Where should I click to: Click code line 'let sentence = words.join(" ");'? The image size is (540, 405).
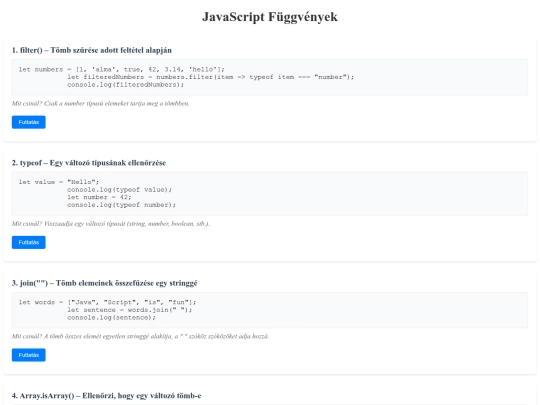pos(129,310)
